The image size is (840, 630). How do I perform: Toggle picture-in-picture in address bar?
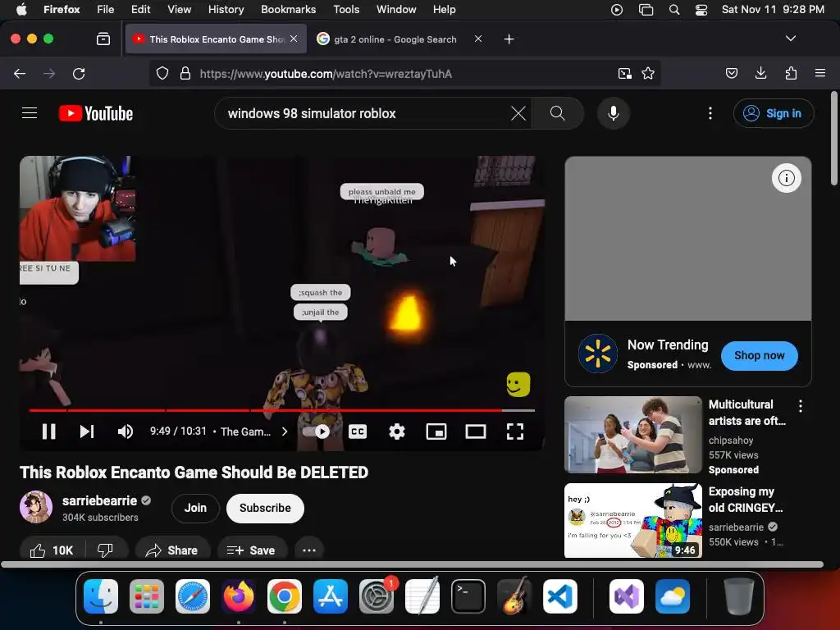[x=624, y=73]
